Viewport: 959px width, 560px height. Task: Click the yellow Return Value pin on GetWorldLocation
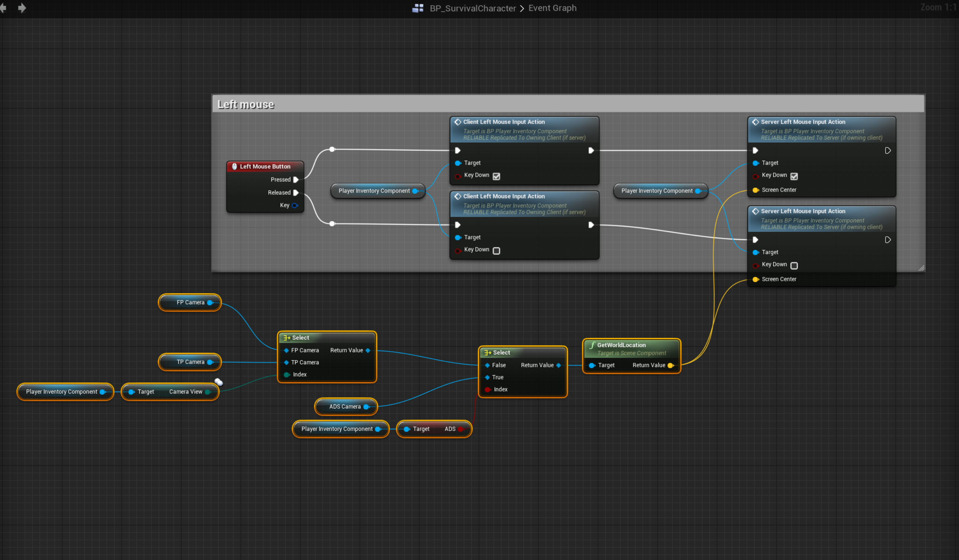671,366
